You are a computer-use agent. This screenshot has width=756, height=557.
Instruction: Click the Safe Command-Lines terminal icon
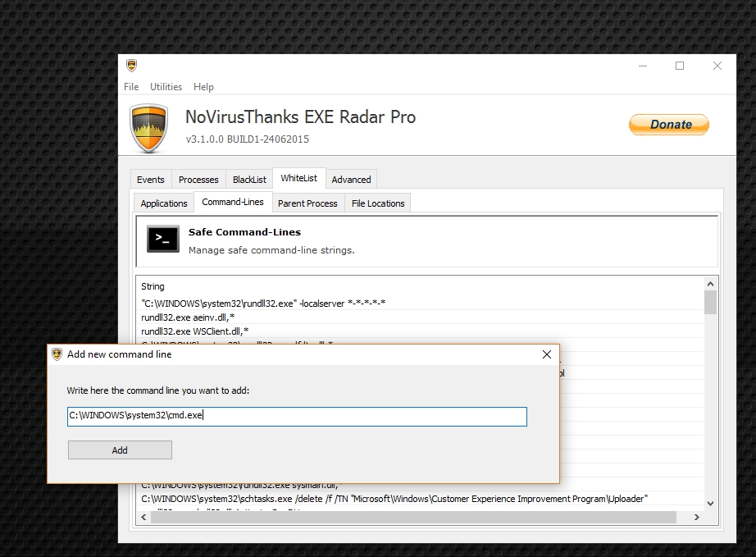point(163,238)
